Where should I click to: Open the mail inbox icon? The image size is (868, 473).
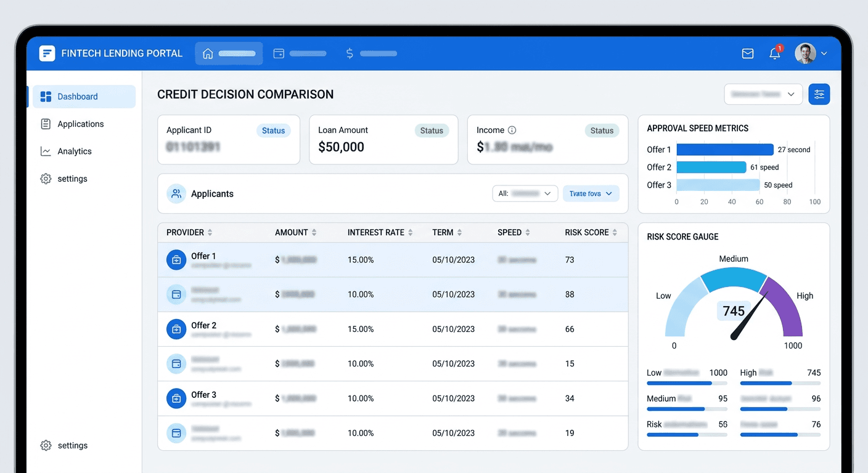click(748, 54)
